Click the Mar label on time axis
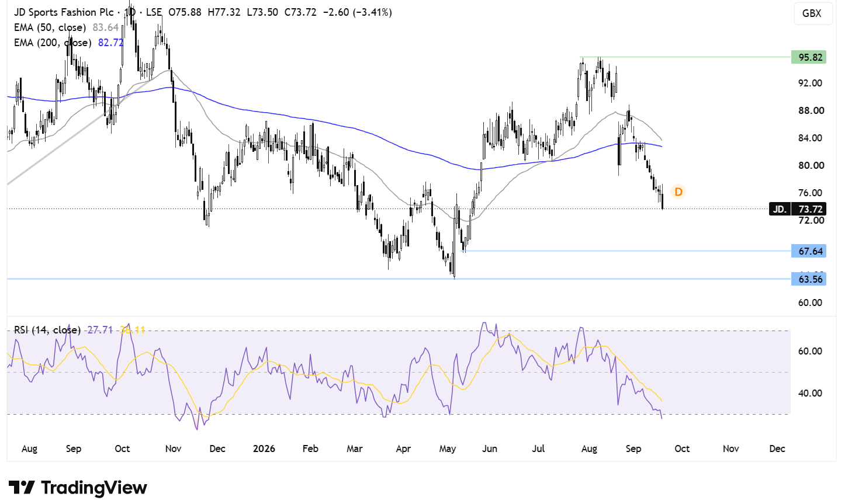The width and height of the screenshot is (845, 504). click(355, 449)
